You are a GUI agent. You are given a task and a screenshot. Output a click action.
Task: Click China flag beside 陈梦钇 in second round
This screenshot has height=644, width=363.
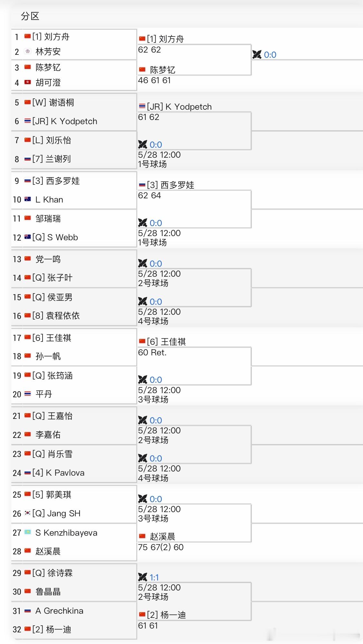point(142,70)
